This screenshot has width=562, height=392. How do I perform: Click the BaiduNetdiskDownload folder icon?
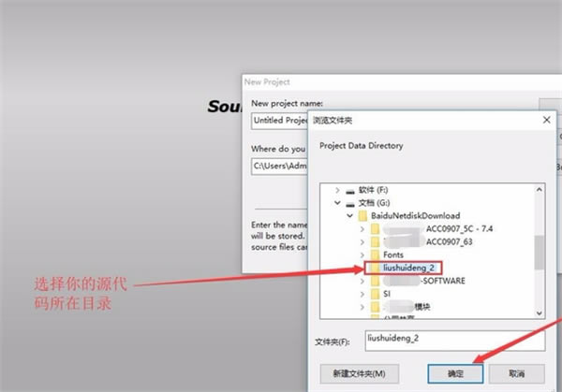click(362, 216)
